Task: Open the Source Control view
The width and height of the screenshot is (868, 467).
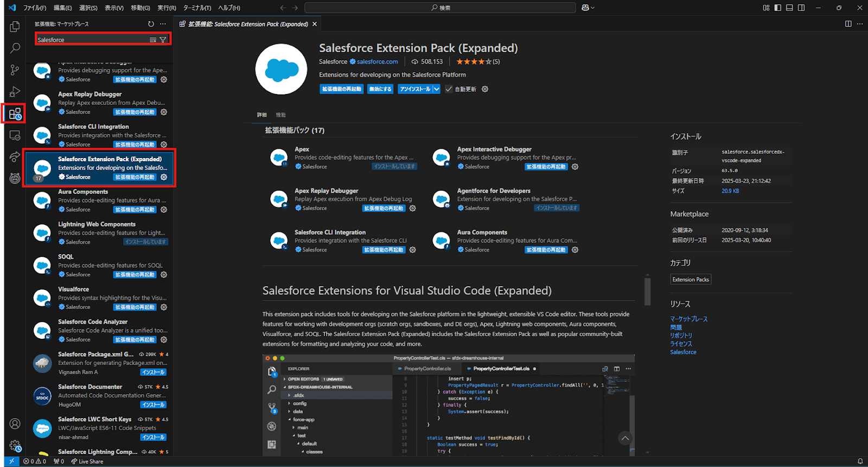Action: coord(15,70)
